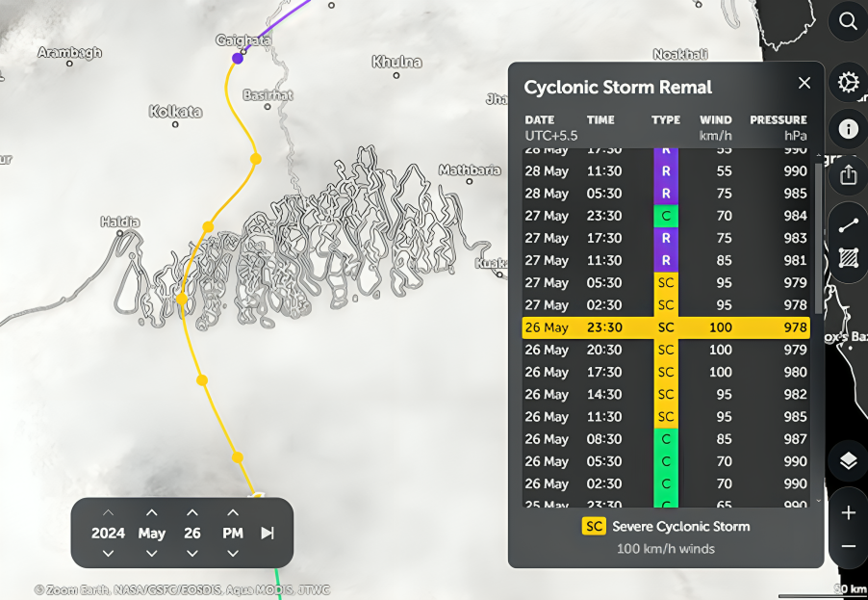
Task: Open the map layers button
Action: coord(848,460)
